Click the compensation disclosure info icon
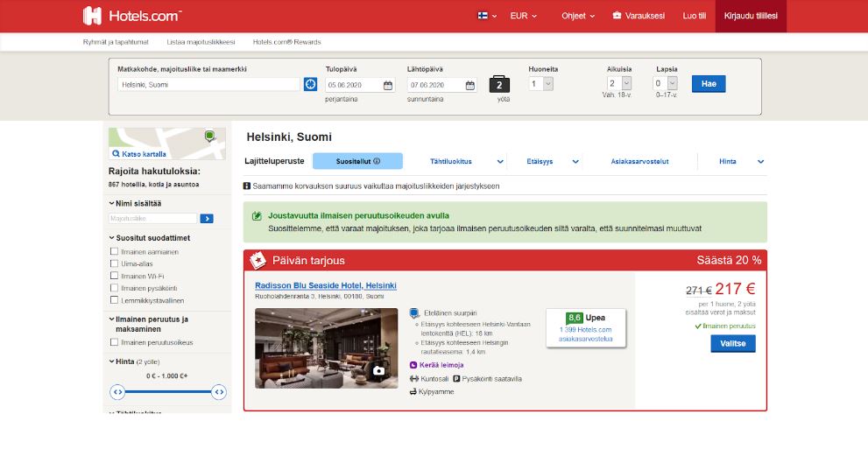The image size is (868, 449). click(x=247, y=186)
